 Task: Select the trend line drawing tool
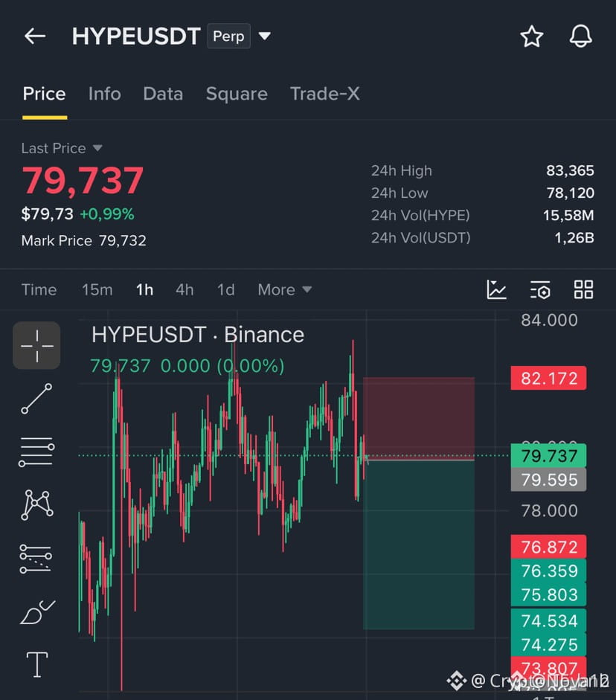36,398
